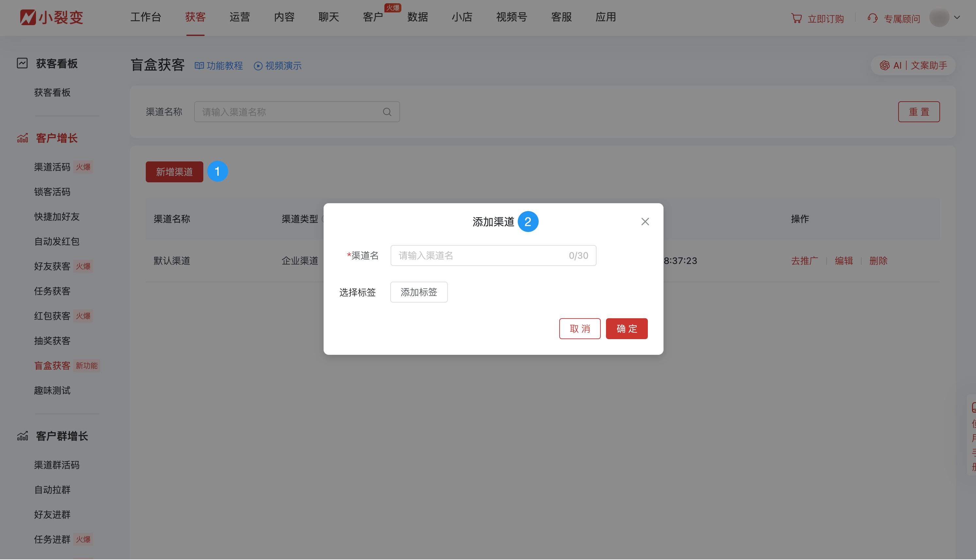Click the 客户增长 growth icon in sidebar
976x560 pixels.
[22, 138]
